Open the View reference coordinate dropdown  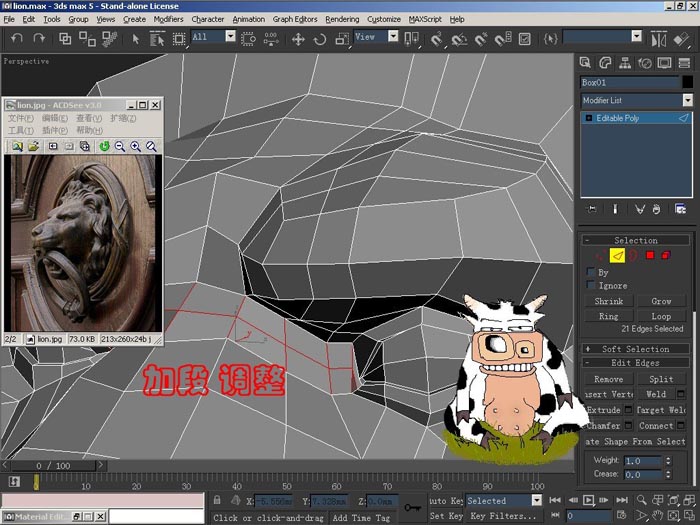(393, 36)
